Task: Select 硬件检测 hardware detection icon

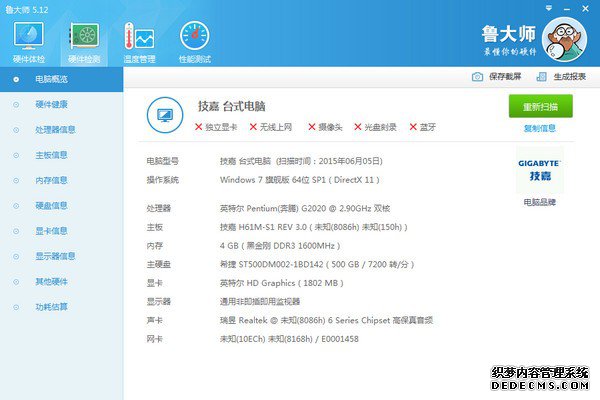Action: point(84,36)
